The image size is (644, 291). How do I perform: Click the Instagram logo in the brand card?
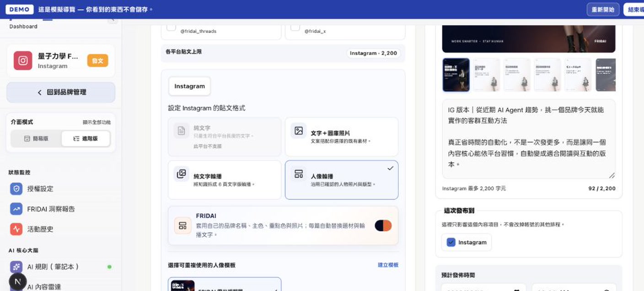coord(22,60)
